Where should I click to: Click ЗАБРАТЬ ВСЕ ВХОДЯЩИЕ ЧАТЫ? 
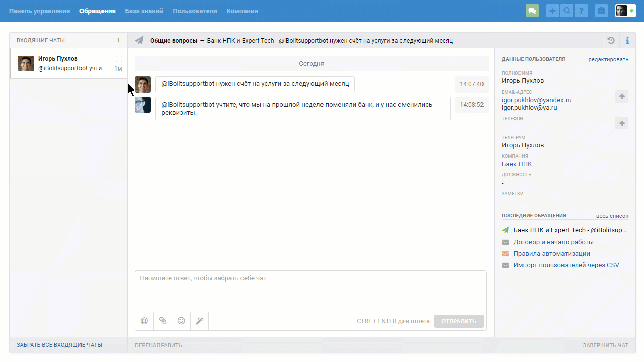point(59,345)
